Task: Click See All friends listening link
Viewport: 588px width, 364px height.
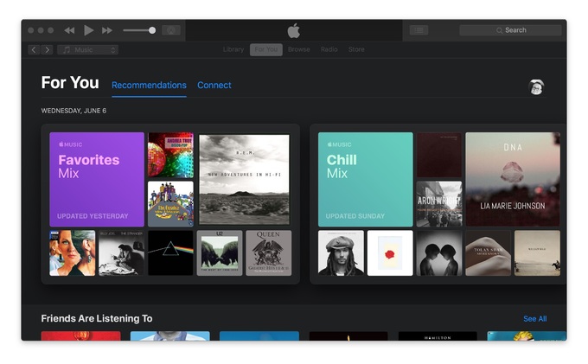Action: [534, 319]
